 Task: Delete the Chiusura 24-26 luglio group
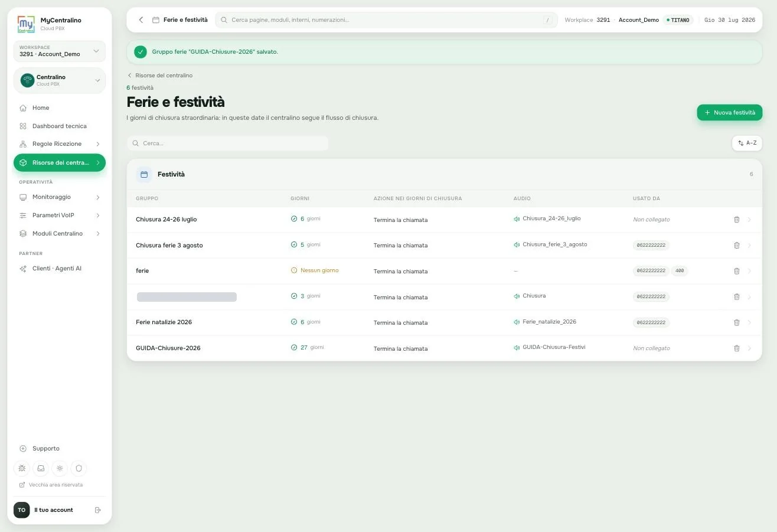coord(736,220)
